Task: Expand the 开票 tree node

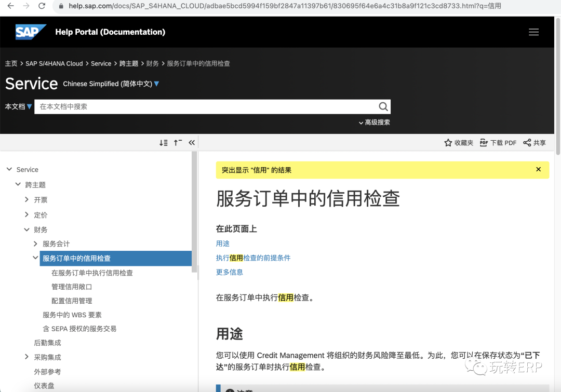Action: click(26, 199)
